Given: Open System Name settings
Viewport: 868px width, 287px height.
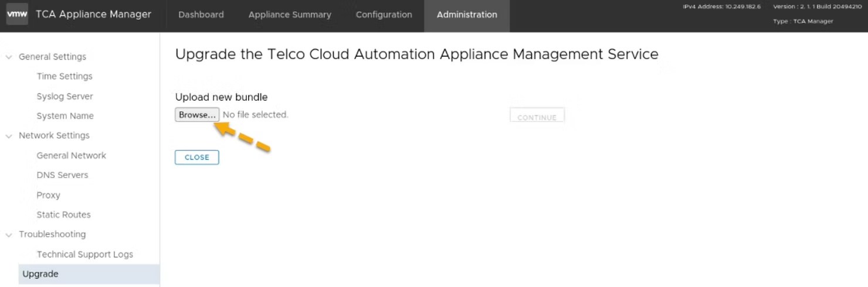Looking at the screenshot, I should (65, 116).
